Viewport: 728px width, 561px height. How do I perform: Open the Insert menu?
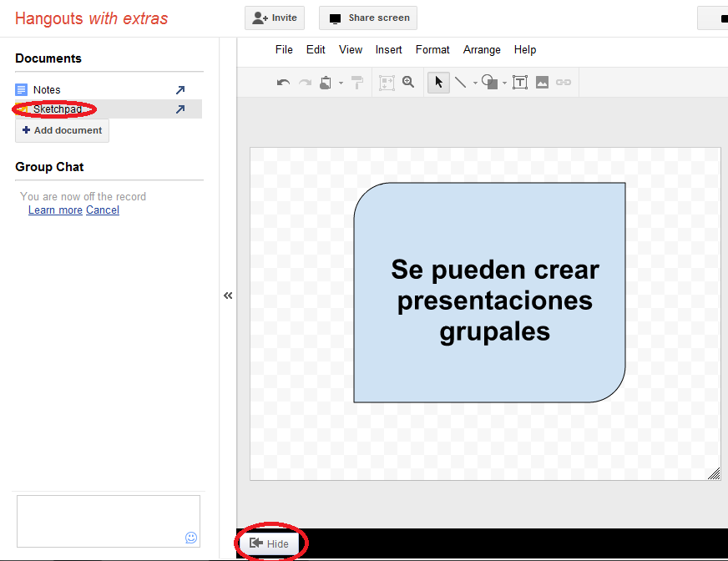click(388, 50)
